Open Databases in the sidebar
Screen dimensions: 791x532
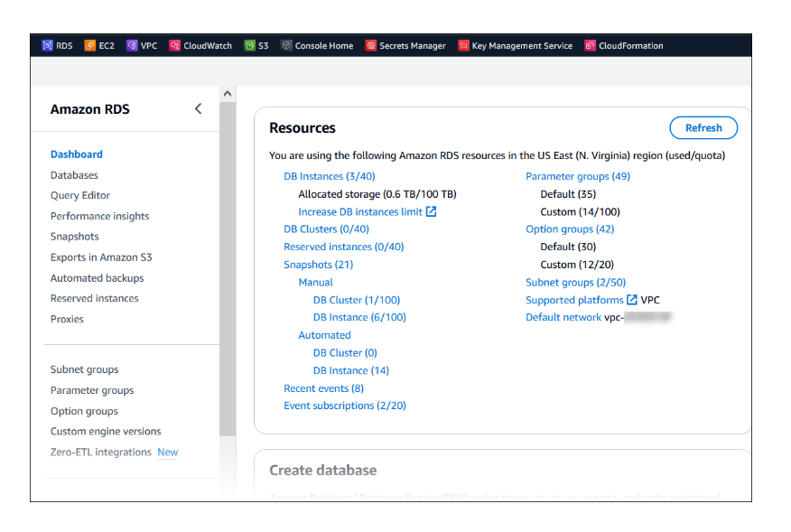74,175
